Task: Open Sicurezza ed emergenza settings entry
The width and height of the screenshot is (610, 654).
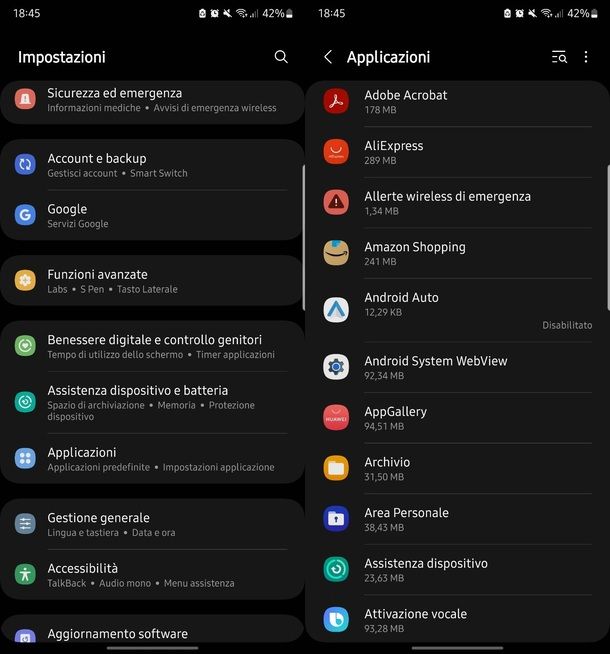Action: click(152, 100)
